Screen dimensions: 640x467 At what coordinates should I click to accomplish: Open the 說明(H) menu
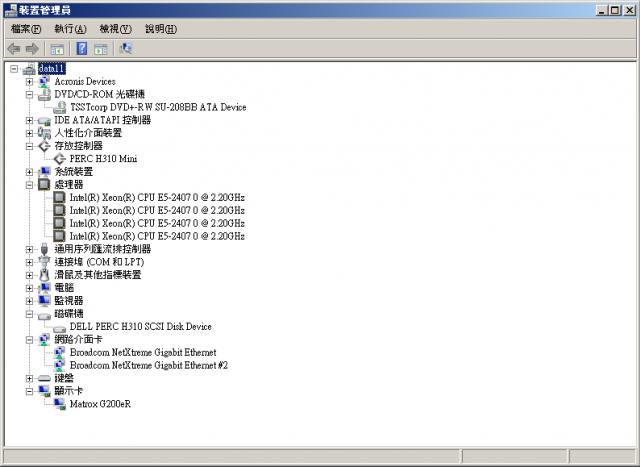point(161,29)
